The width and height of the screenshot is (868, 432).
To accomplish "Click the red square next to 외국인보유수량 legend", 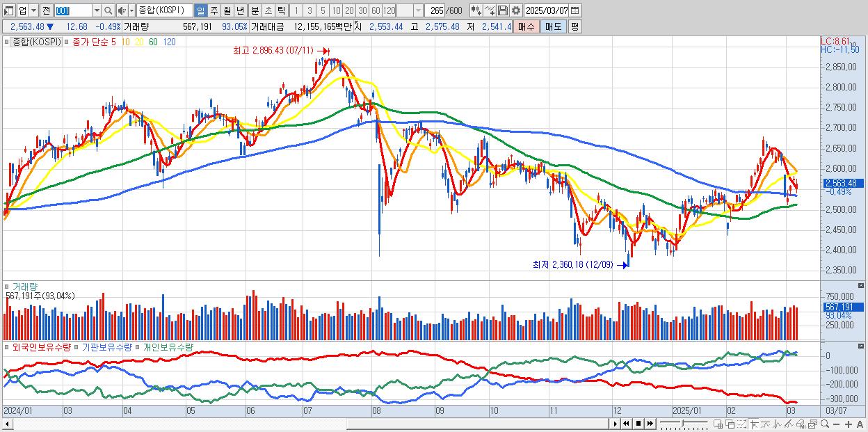I will point(7,346).
